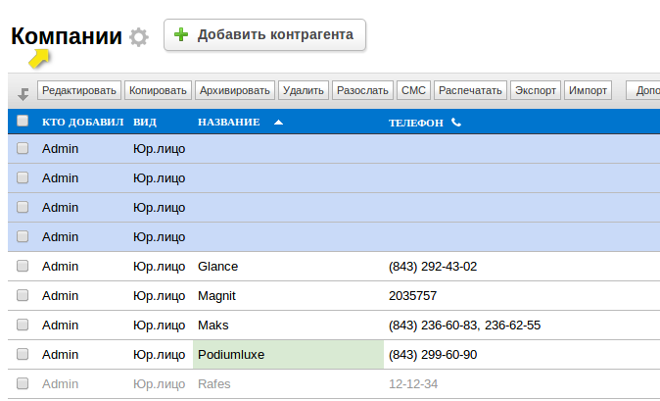Check the checkbox for the Glance row
The height and width of the screenshot is (401, 660).
23,267
